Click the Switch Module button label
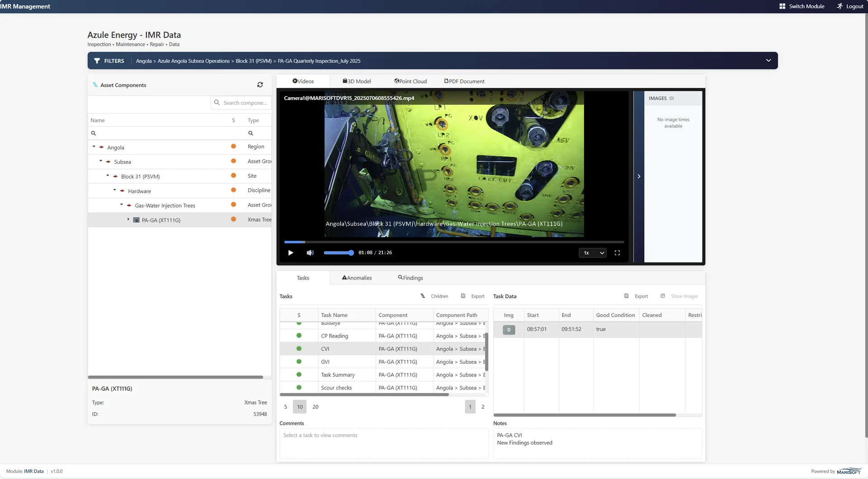Image resolution: width=868 pixels, height=479 pixels. pyautogui.click(x=807, y=6)
